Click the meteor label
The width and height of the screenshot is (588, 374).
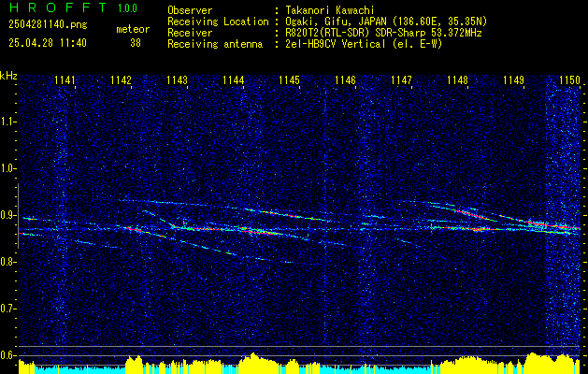click(133, 29)
